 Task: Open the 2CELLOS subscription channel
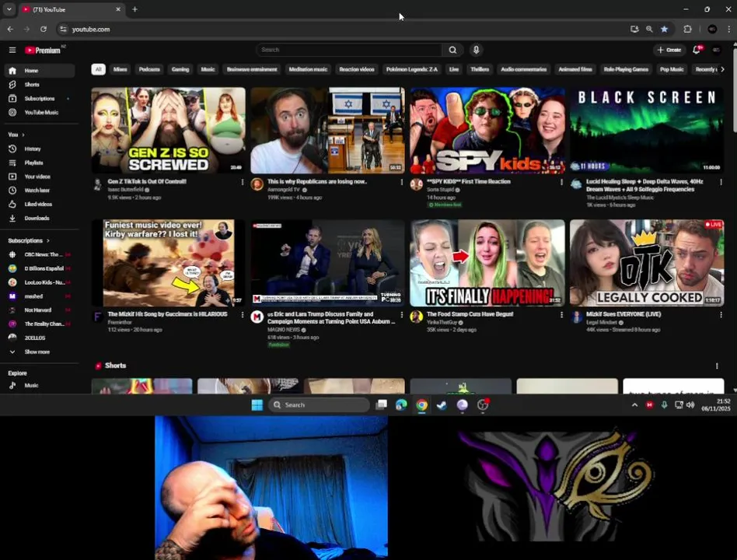[x=40, y=338]
